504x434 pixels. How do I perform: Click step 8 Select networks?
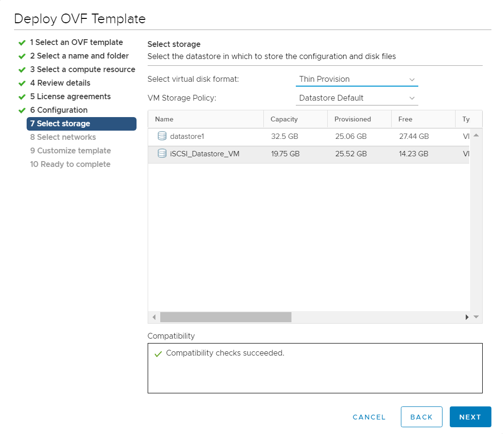[x=63, y=137]
